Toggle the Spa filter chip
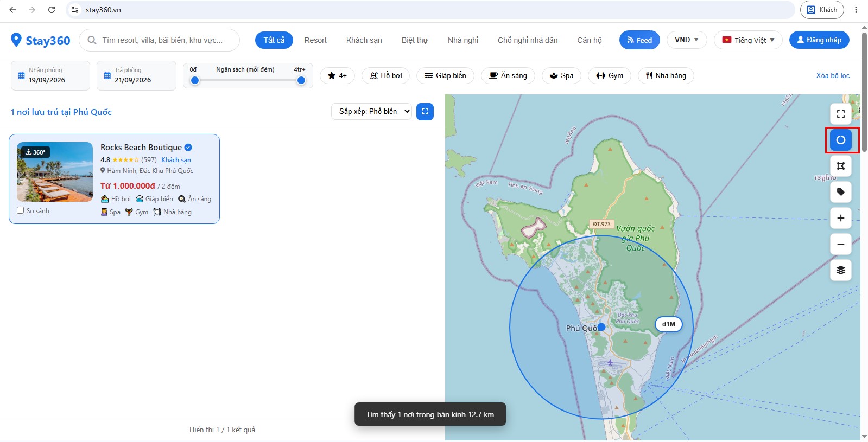 tap(561, 76)
